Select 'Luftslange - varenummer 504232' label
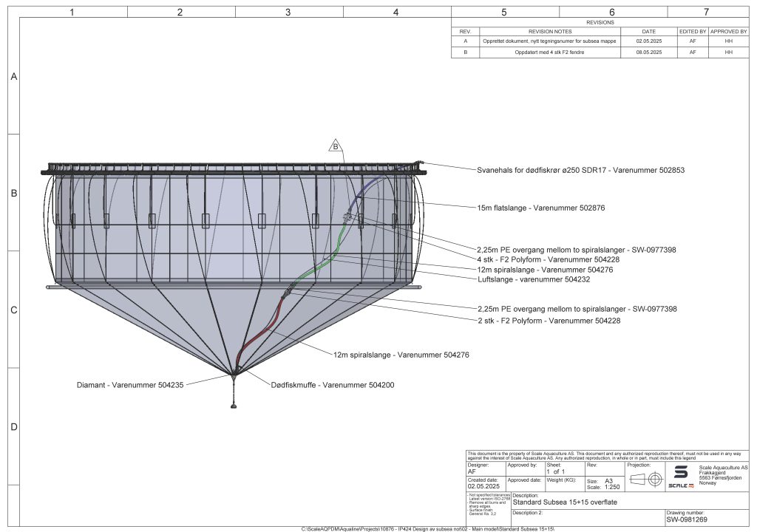This screenshot has width=757, height=532. [534, 279]
